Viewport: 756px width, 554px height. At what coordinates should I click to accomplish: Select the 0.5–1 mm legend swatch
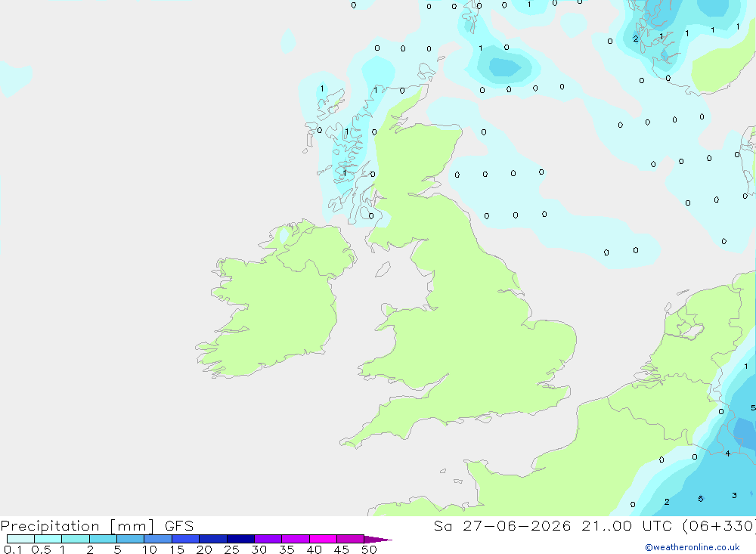point(48,539)
